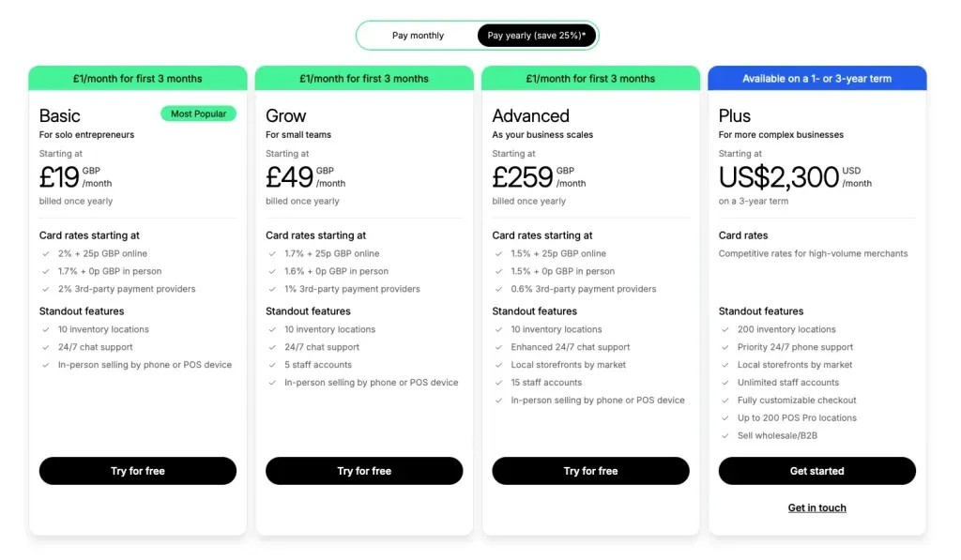Click the "Available on a 1- or 3-year term" banner
Image resolution: width=961 pixels, height=560 pixels.
(x=816, y=78)
